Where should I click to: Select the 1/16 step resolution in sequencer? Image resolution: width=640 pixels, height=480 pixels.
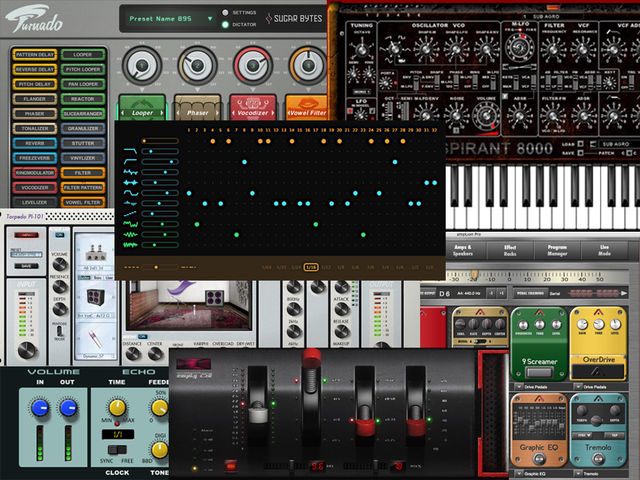311,267
